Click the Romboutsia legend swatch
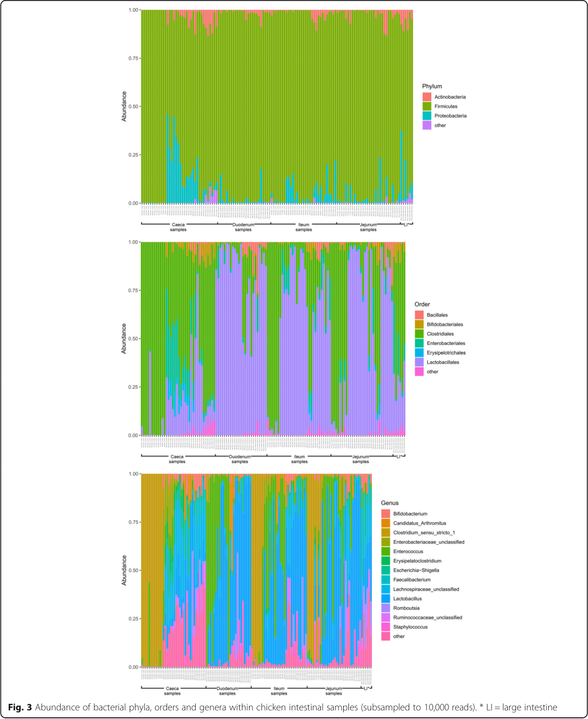Screen dimensions: 588x719 (386, 608)
